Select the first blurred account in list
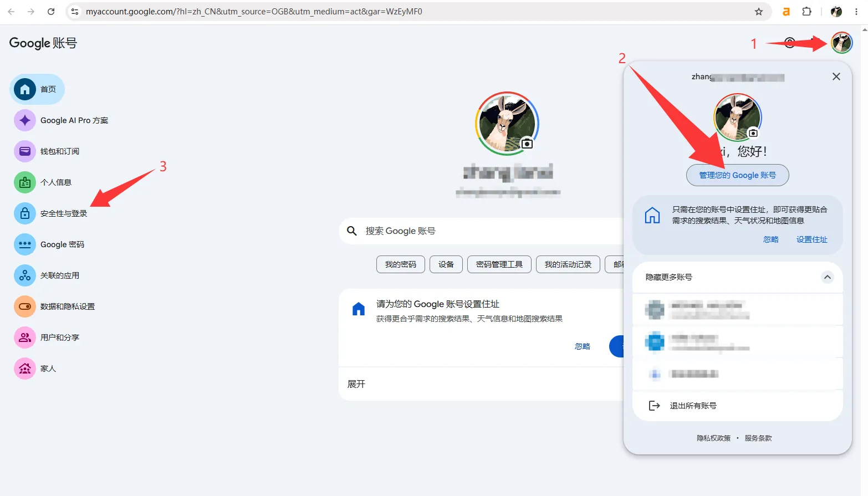The height and width of the screenshot is (496, 868). [738, 309]
